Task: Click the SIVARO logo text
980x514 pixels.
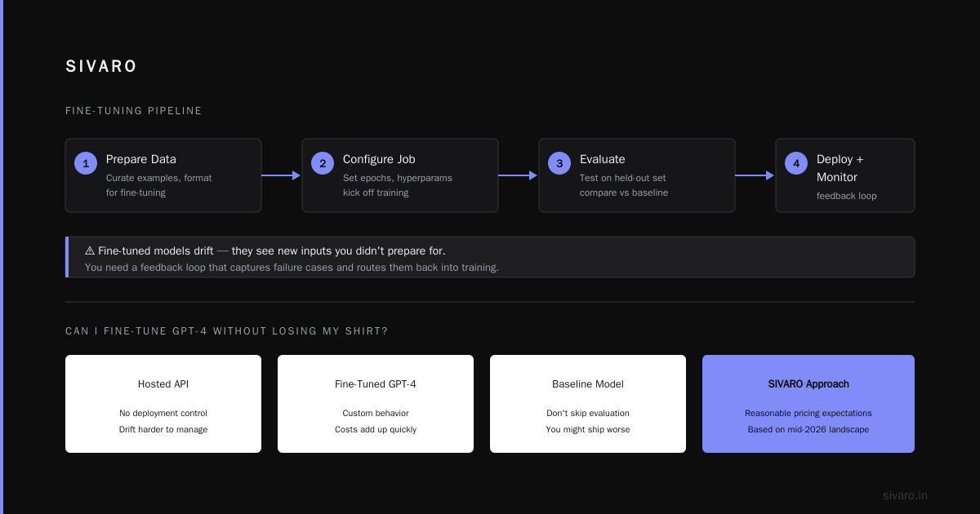Action: click(x=101, y=67)
